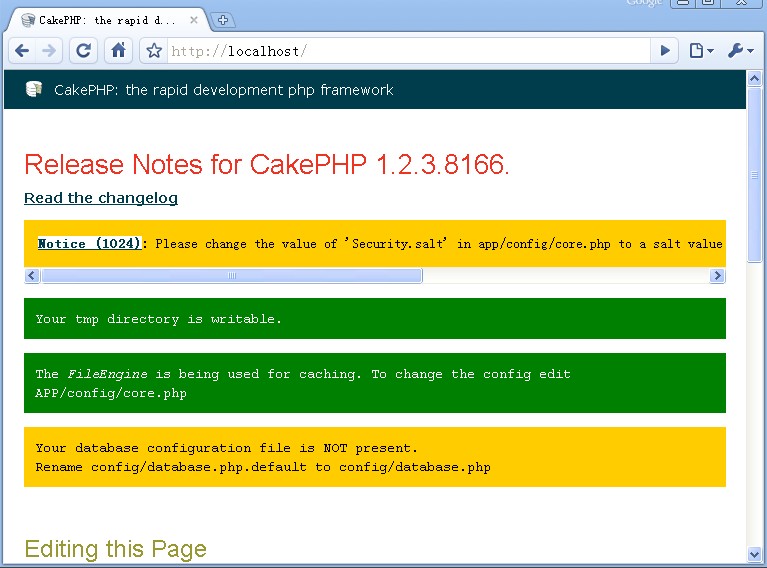The height and width of the screenshot is (568, 767).
Task: Click the localhost address bar
Action: (409, 51)
